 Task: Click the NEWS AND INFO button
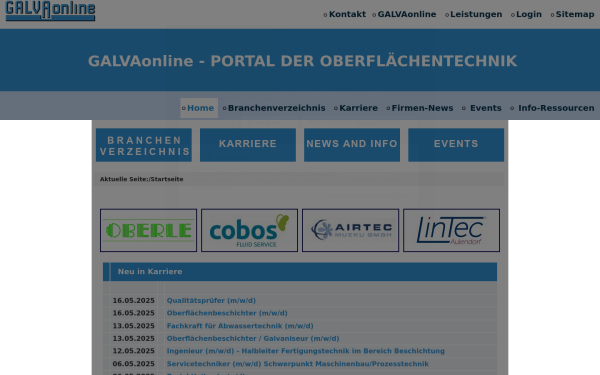pyautogui.click(x=352, y=145)
